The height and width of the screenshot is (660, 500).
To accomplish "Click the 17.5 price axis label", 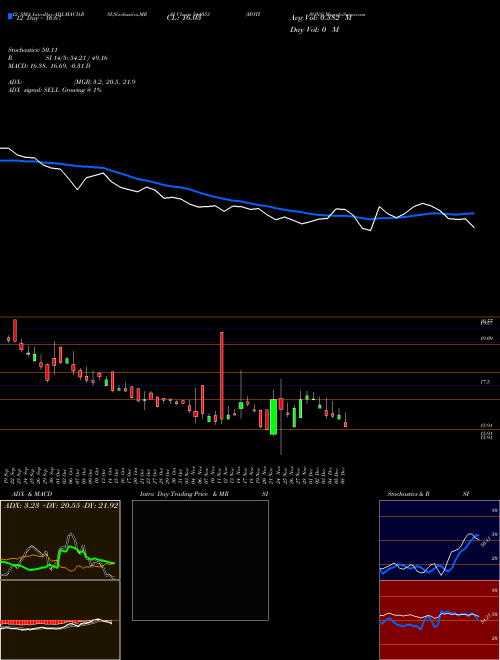I will 485,382.
